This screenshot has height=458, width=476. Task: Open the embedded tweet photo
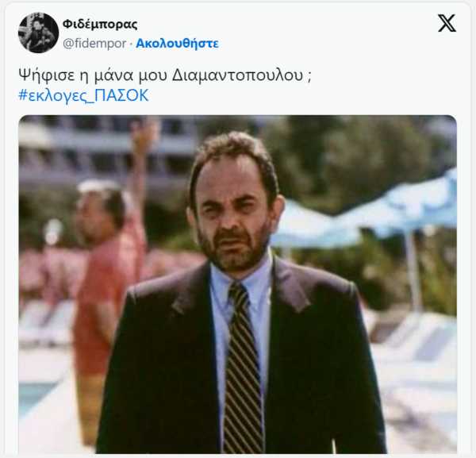(x=238, y=285)
